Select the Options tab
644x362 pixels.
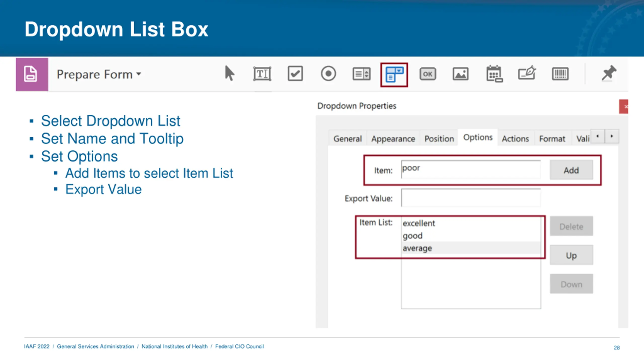[x=478, y=137]
